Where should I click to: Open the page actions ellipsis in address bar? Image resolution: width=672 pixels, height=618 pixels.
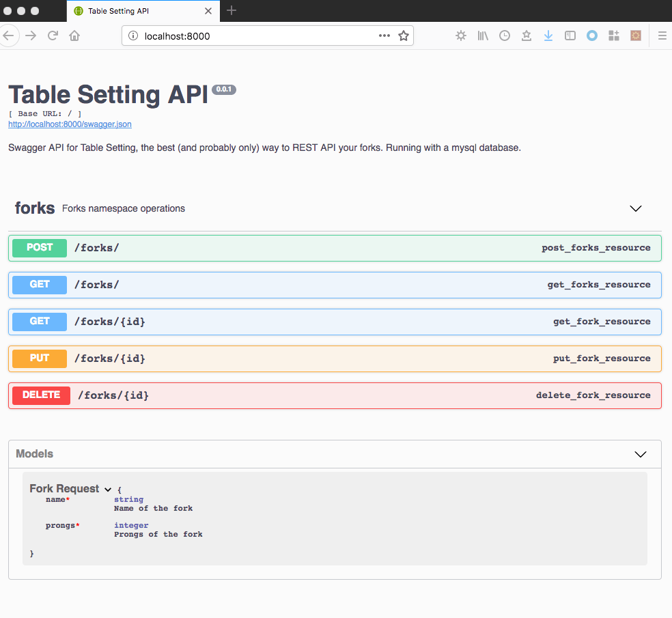[x=384, y=36]
